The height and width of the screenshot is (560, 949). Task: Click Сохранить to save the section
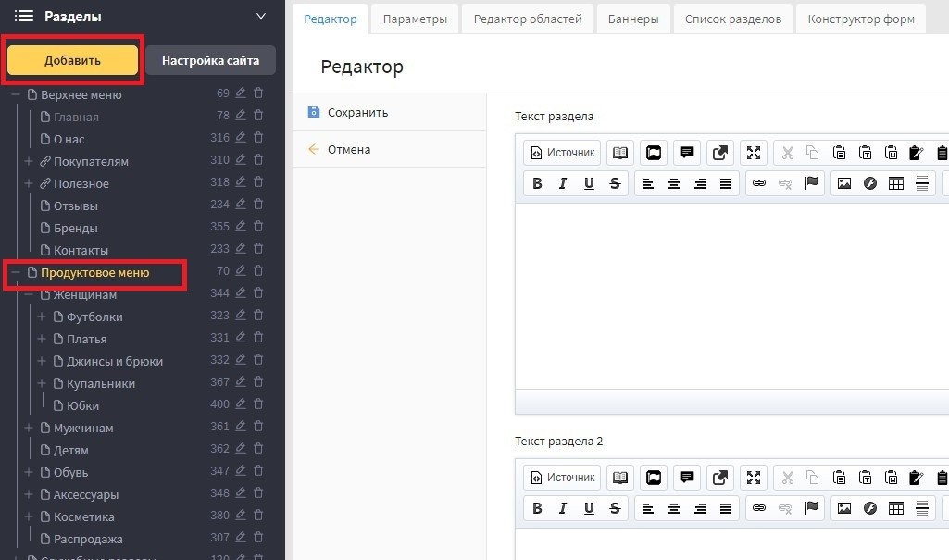click(x=357, y=112)
